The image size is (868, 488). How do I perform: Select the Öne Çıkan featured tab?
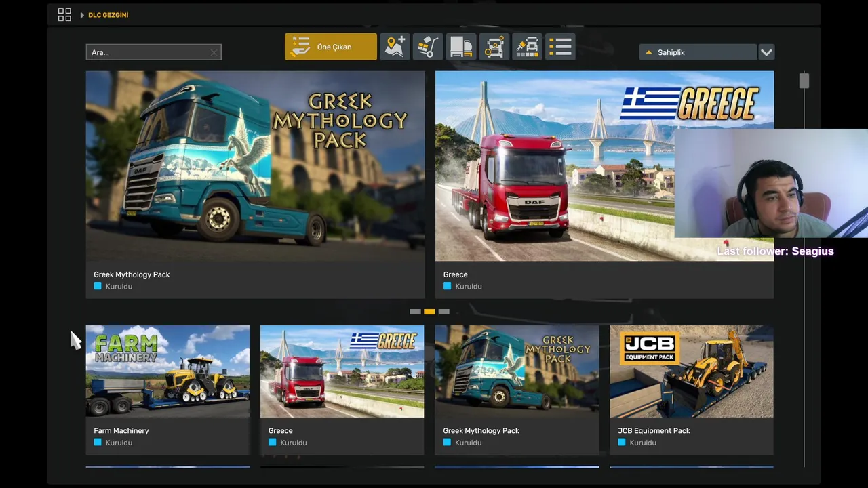click(x=331, y=47)
